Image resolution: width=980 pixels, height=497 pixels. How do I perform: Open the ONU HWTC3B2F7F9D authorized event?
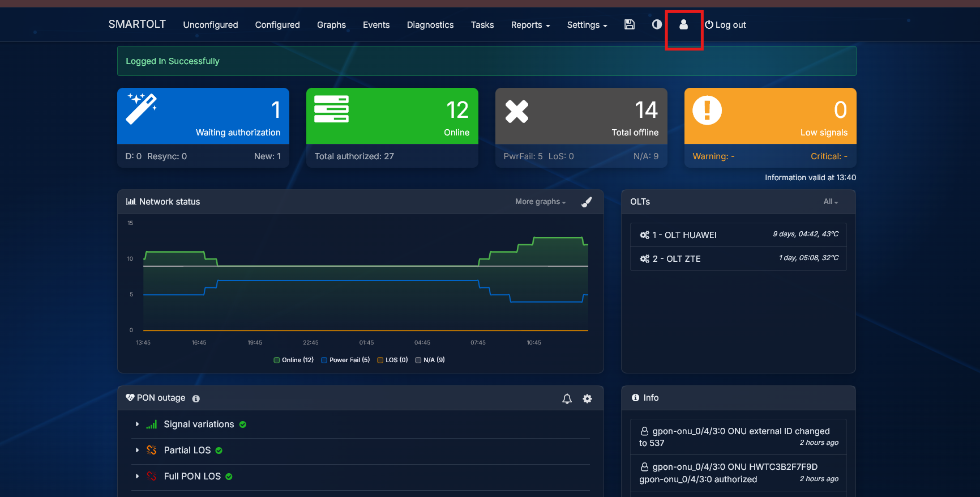click(x=738, y=473)
